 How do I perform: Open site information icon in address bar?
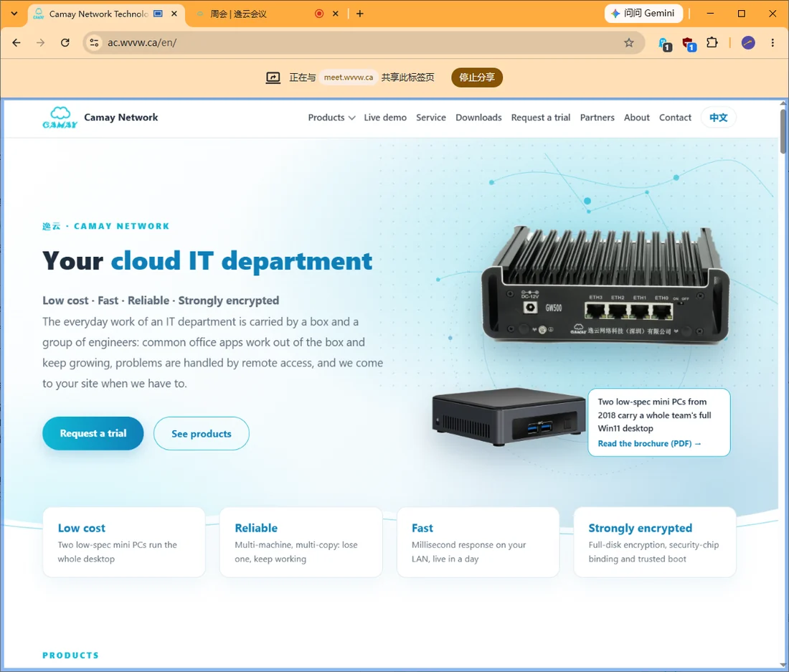[x=94, y=43]
